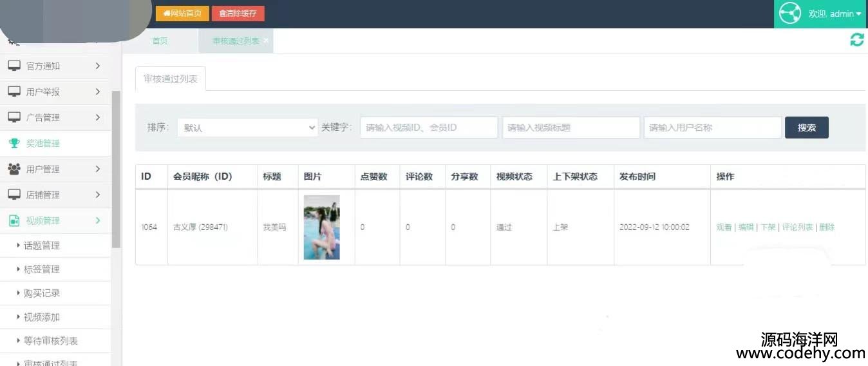Screen dimensions: 868x366
Task: Click the green refresh icon
Action: click(x=857, y=39)
